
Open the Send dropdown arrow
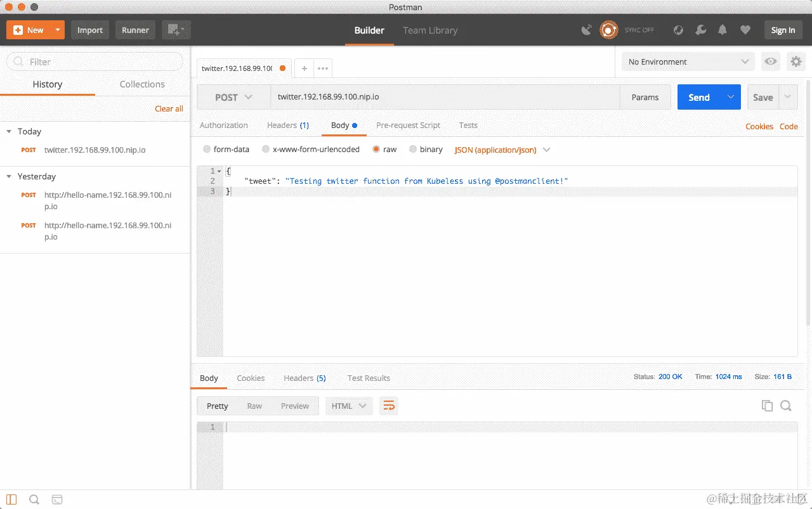click(731, 97)
